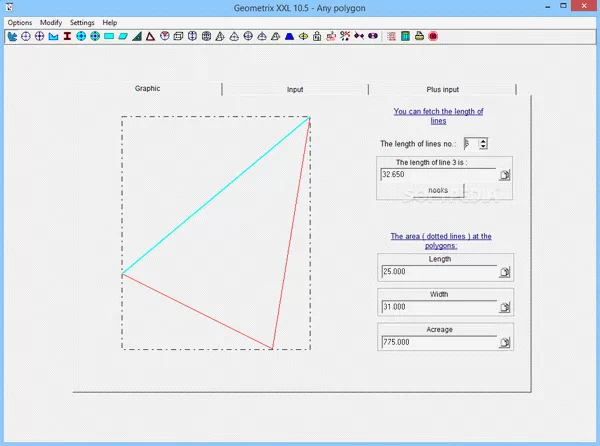Viewport: 600px width, 446px height.
Task: Click the application icon in the title bar
Action: (x=9, y=7)
